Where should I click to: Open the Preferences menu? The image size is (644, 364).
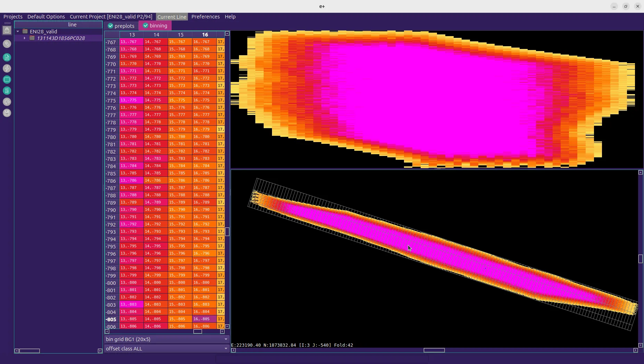coord(205,17)
